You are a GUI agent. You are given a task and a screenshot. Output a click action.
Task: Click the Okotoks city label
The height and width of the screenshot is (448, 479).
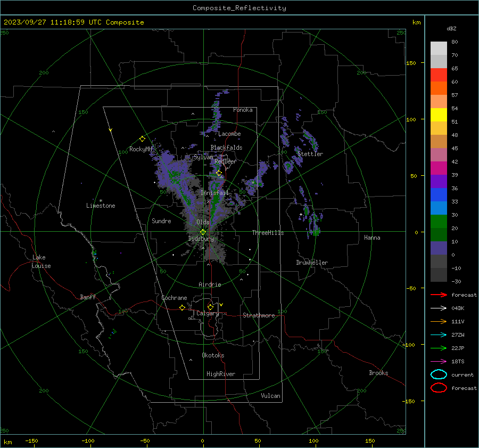point(213,355)
